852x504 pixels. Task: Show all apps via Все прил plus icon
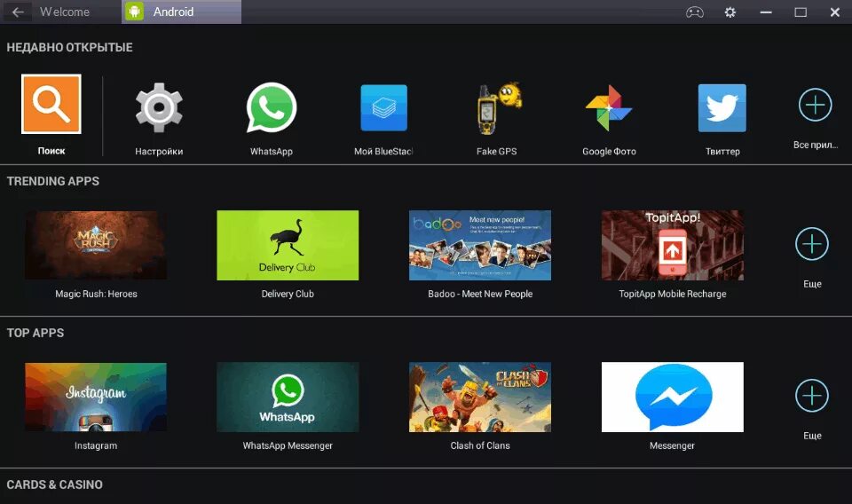(x=815, y=105)
